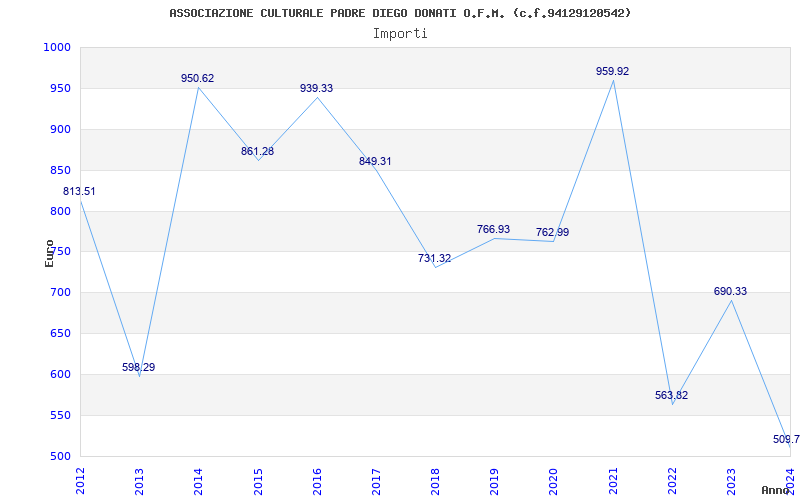Select the 861.28 data label
The height and width of the screenshot is (500, 800).
tap(257, 151)
